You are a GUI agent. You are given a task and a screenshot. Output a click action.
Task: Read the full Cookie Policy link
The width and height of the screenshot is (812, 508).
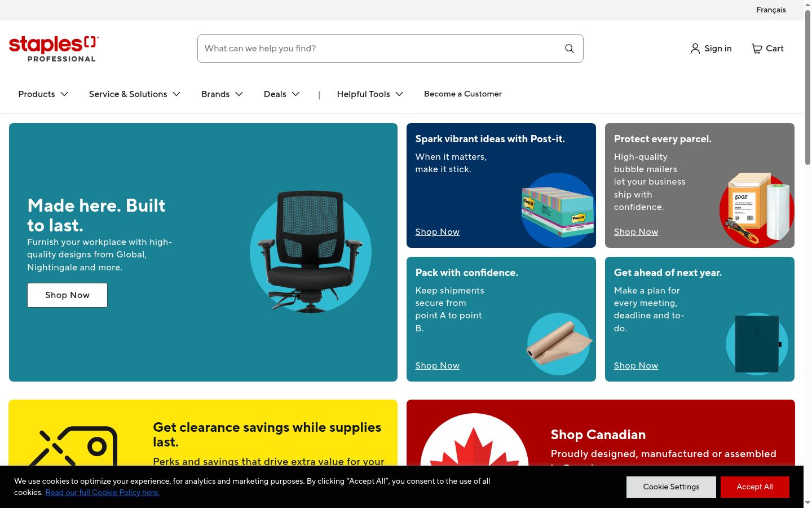[103, 493]
